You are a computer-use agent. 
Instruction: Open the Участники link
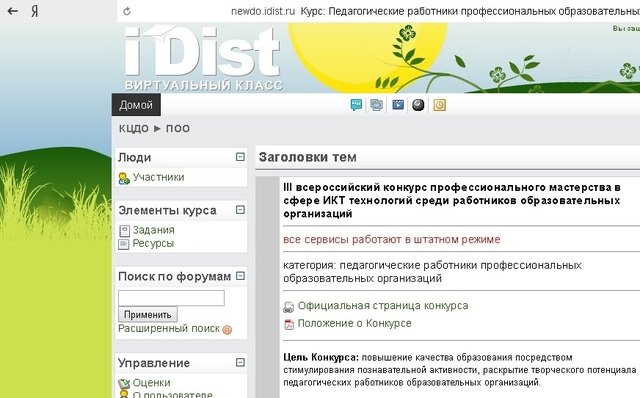pyautogui.click(x=158, y=177)
